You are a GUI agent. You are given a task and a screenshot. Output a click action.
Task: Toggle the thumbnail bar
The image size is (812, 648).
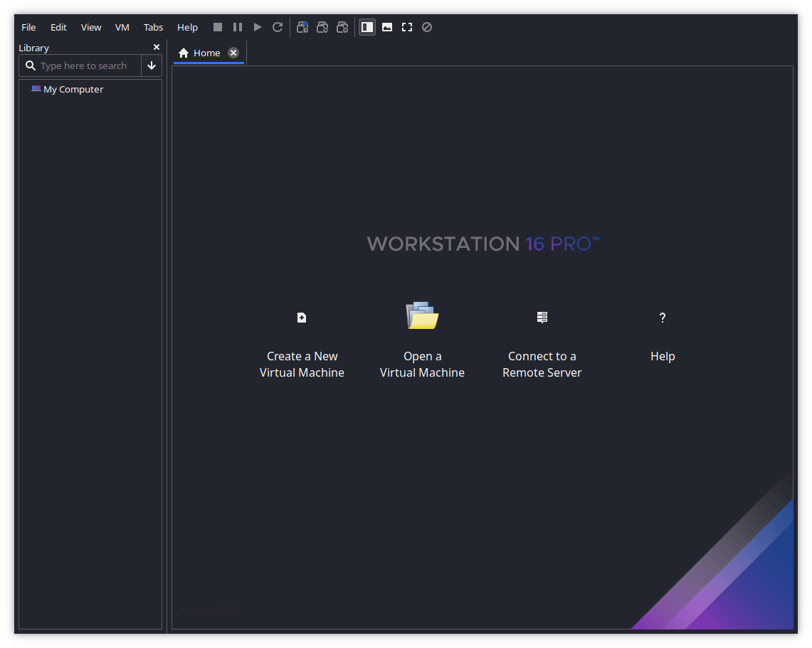click(386, 27)
